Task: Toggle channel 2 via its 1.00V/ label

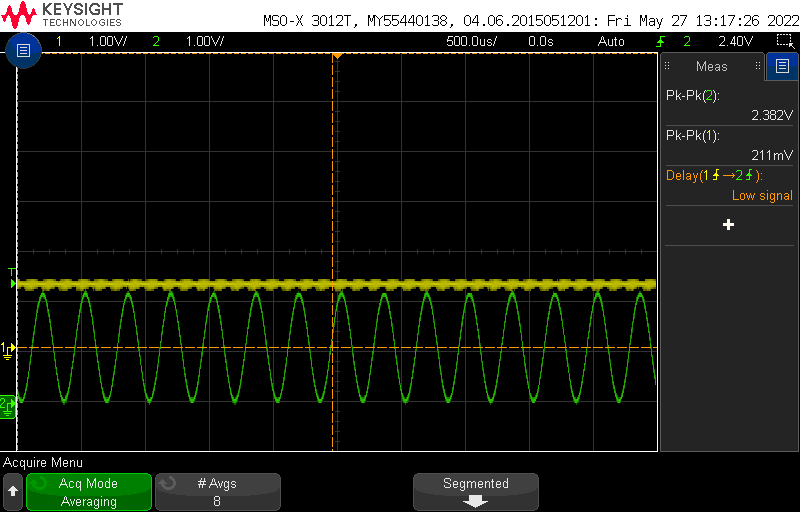Action: click(204, 41)
